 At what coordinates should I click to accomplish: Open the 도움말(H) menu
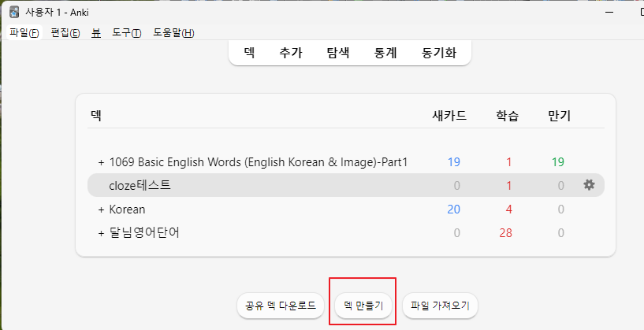(173, 33)
